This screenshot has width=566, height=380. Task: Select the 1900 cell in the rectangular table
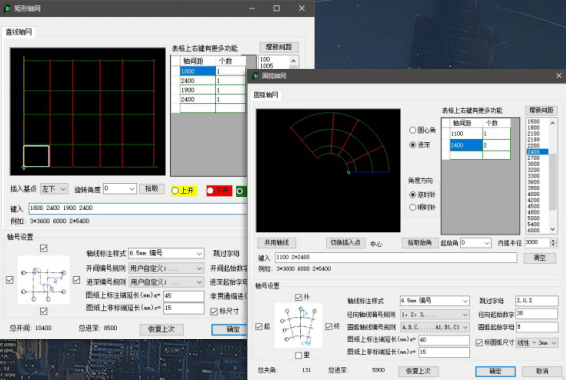click(x=197, y=90)
